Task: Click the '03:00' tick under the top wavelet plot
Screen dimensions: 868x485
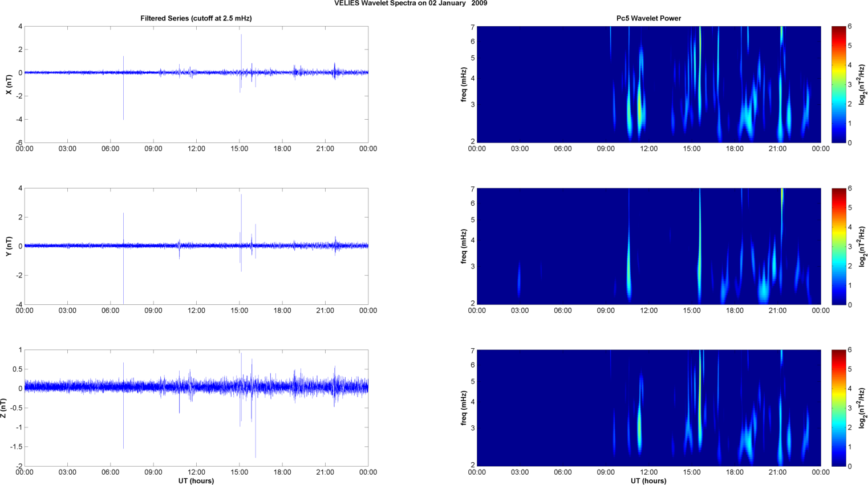Action: pyautogui.click(x=520, y=149)
